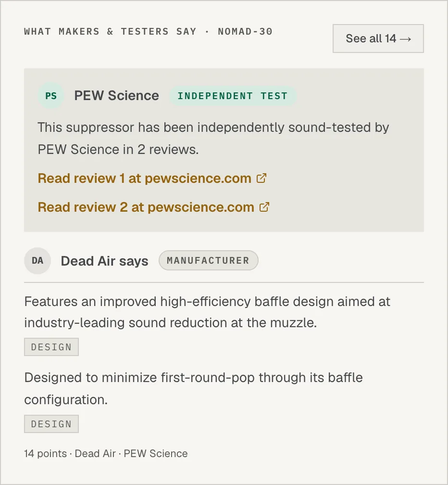Click external link icon beside review 2

[264, 207]
